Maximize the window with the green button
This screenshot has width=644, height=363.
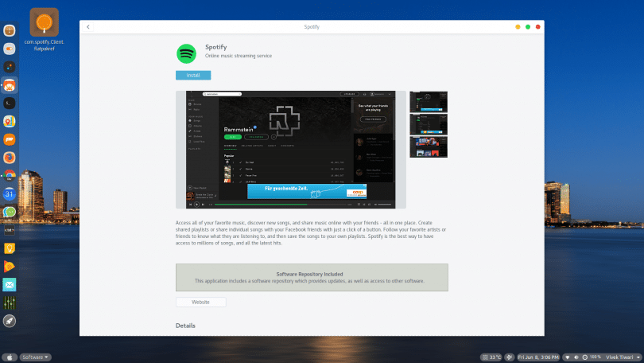[x=528, y=27]
